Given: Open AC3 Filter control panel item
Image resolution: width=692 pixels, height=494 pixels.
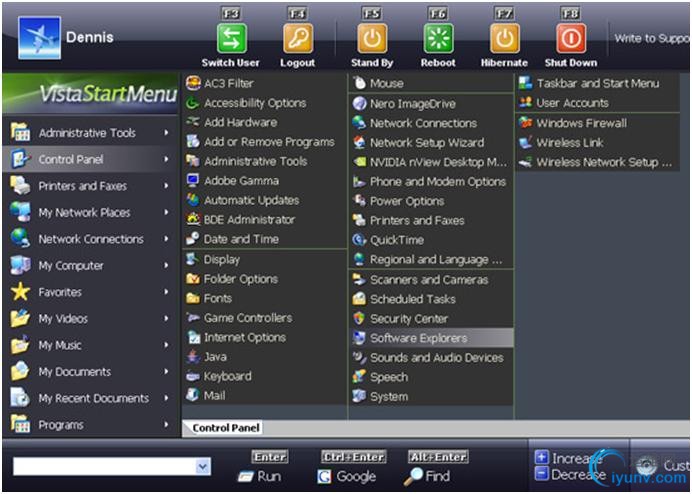Looking at the screenshot, I should pos(265,83).
